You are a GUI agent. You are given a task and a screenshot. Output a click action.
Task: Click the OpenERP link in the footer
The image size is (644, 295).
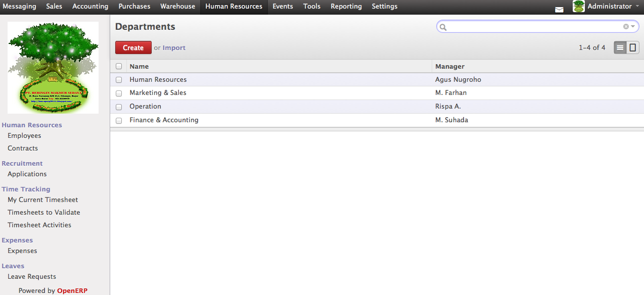tap(72, 290)
